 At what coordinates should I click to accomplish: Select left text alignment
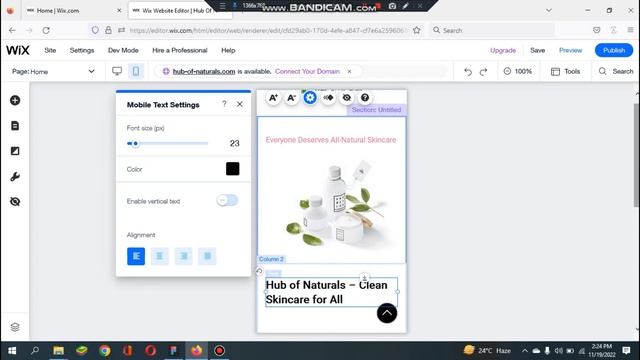[136, 256]
